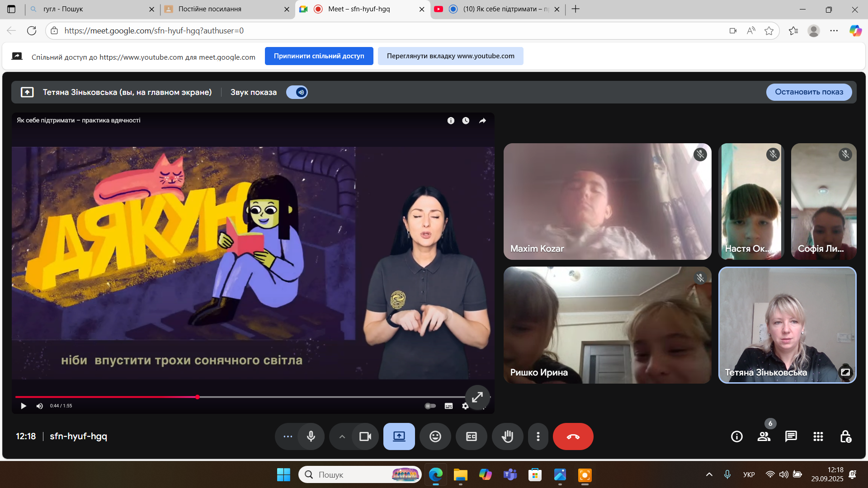Open the emoji reactions button
The width and height of the screenshot is (868, 488).
click(435, 436)
